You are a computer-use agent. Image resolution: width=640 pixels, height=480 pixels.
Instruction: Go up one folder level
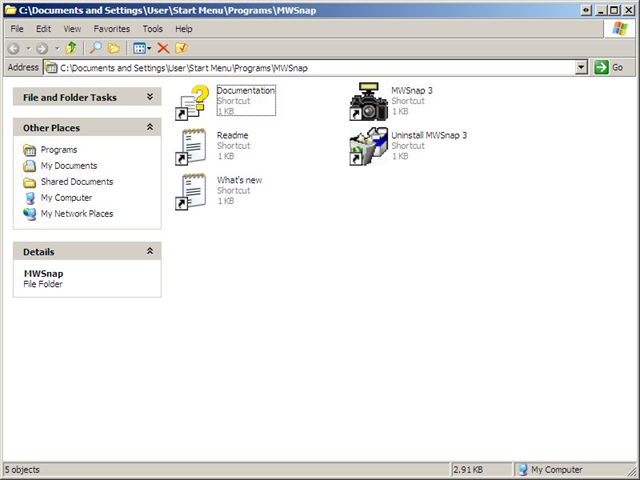71,48
